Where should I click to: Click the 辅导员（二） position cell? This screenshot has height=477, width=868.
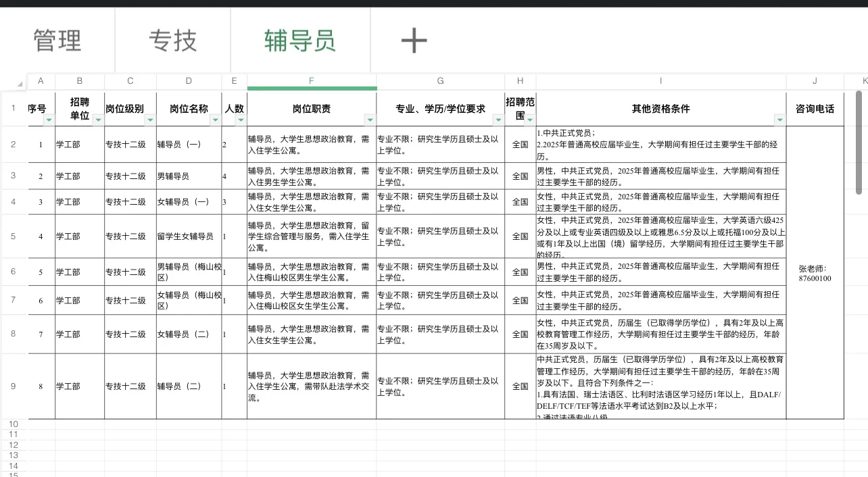[189, 386]
